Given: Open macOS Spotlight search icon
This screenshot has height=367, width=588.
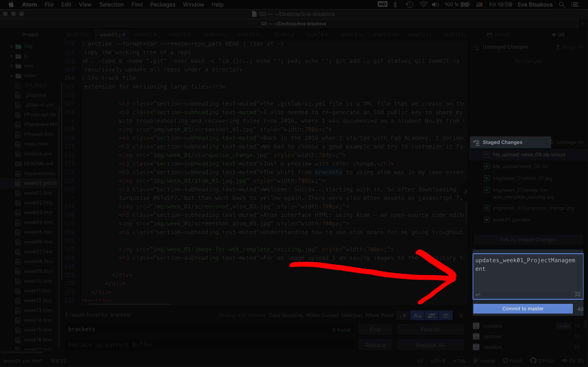Looking at the screenshot, I should (x=562, y=5).
